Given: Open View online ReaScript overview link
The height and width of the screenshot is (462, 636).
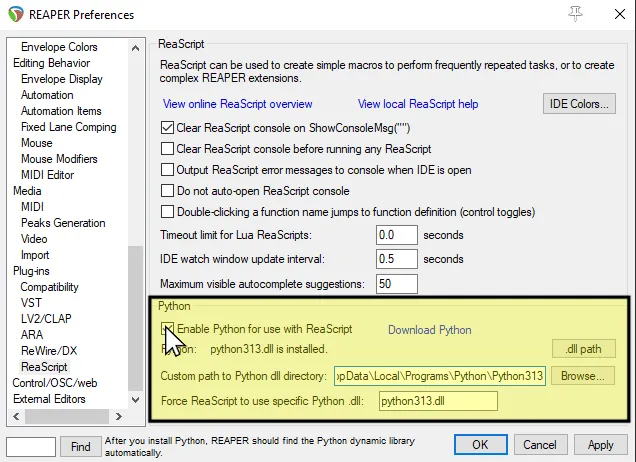Looking at the screenshot, I should click(x=237, y=104).
